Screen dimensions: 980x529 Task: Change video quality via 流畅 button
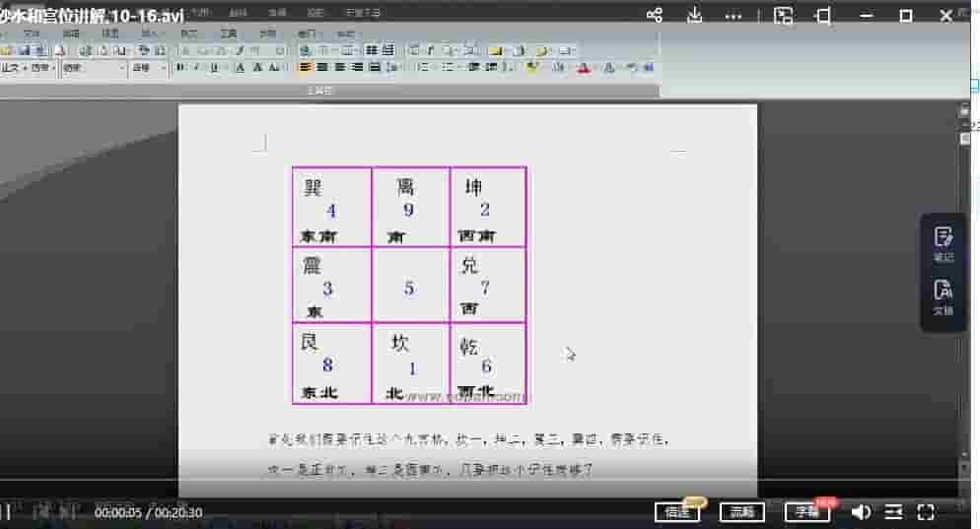click(741, 511)
